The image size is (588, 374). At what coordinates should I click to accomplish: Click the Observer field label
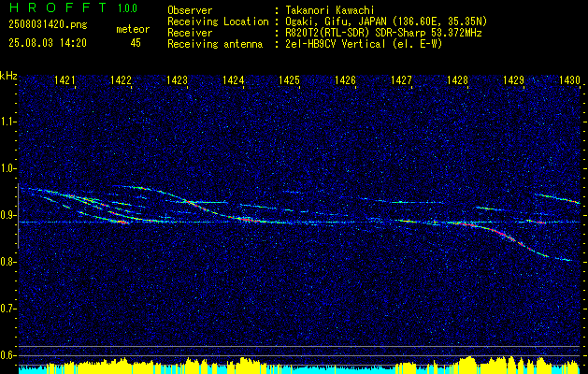(190, 10)
